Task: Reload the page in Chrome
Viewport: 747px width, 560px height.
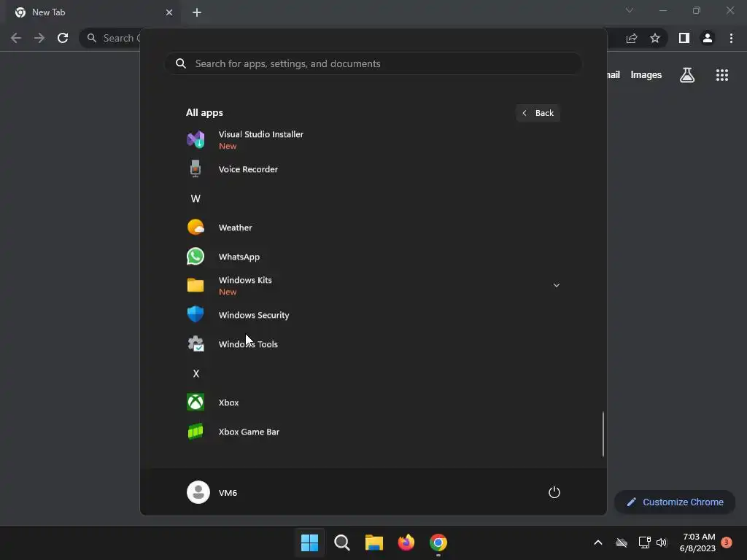Action: (x=63, y=38)
